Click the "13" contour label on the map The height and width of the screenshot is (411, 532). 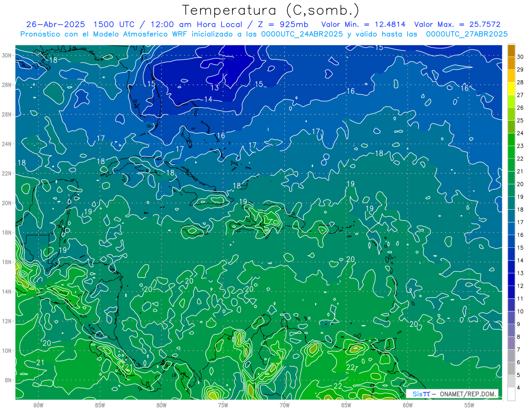tap(215, 88)
